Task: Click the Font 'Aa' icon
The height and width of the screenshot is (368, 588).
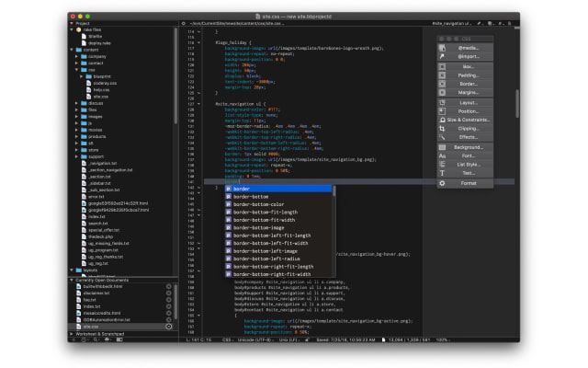Action: click(x=443, y=155)
